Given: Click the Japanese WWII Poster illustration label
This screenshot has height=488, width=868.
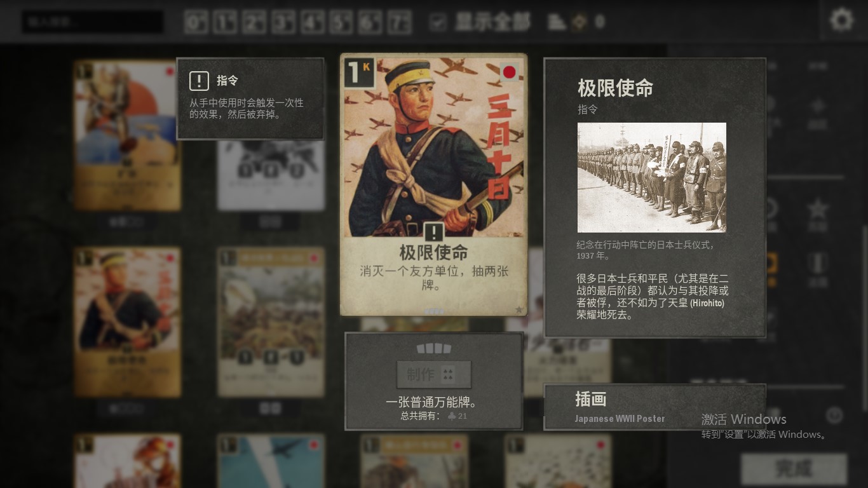Looking at the screenshot, I should point(620,419).
